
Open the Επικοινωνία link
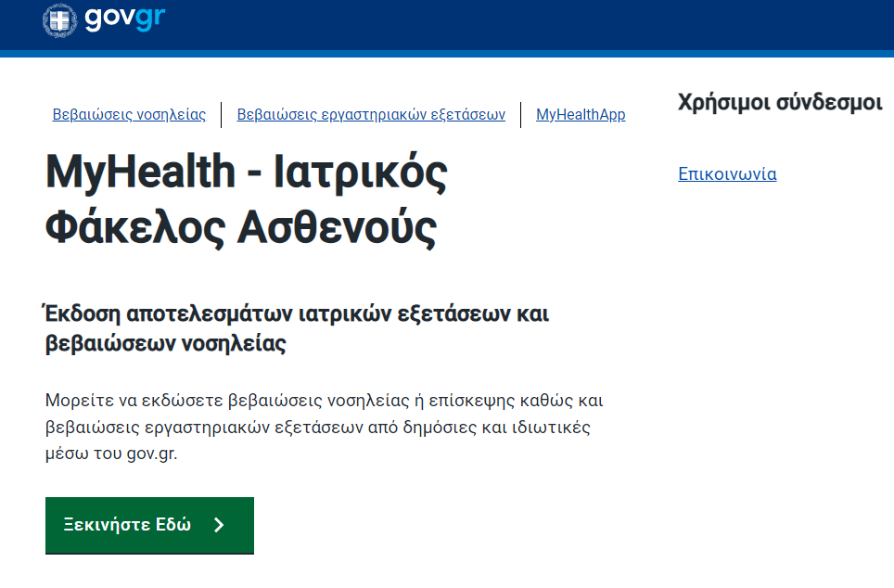(x=727, y=174)
